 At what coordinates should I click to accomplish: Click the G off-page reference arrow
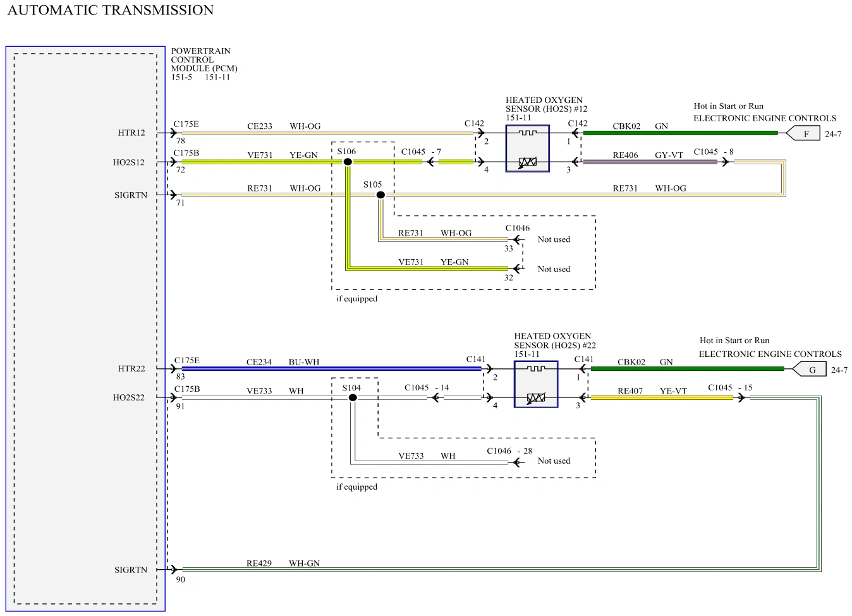click(x=809, y=370)
